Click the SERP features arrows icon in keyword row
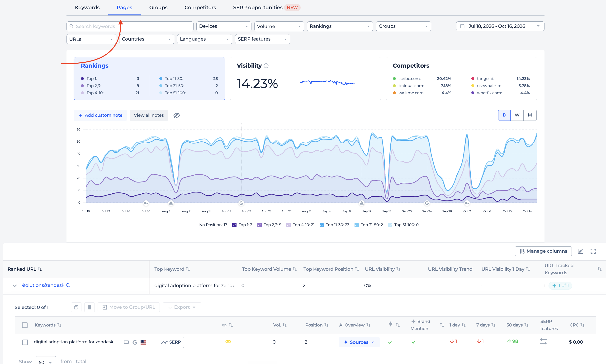Image resolution: width=606 pixels, height=364 pixels. (x=543, y=341)
